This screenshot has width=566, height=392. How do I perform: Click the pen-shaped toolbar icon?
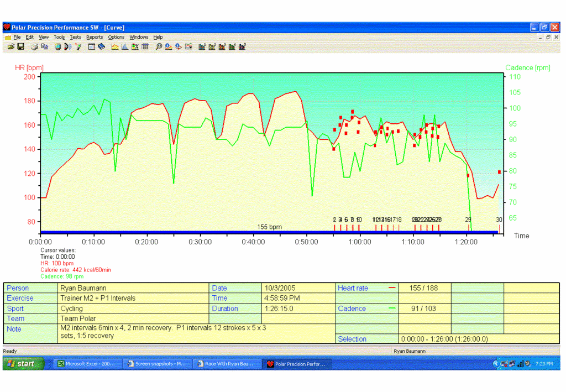78,46
